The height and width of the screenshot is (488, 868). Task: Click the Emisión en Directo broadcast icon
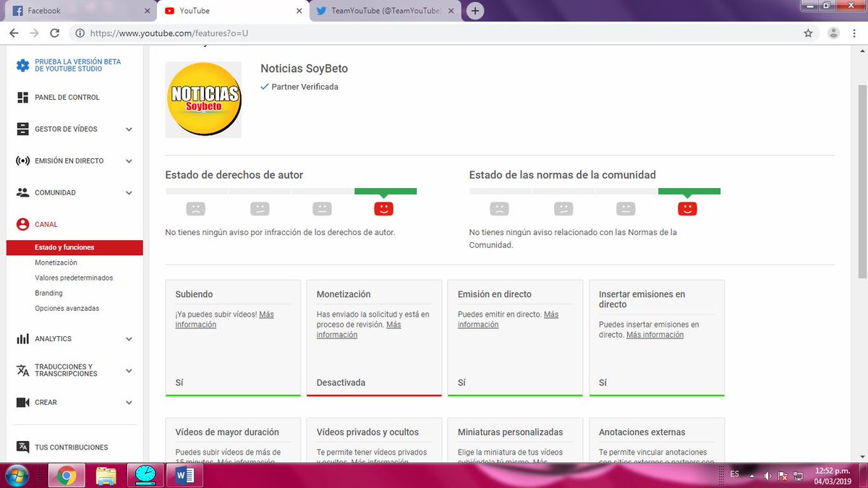(22, 160)
